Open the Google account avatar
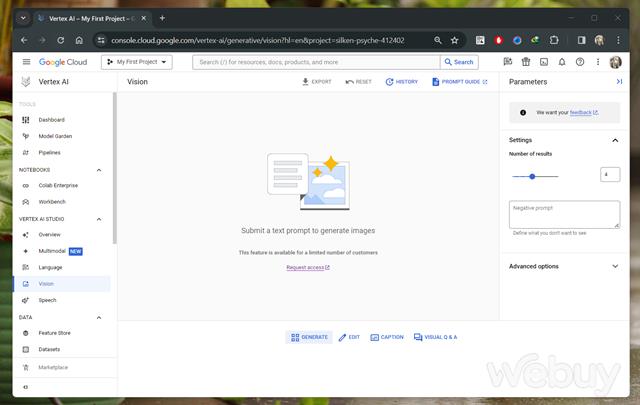The height and width of the screenshot is (405, 640). click(x=616, y=62)
